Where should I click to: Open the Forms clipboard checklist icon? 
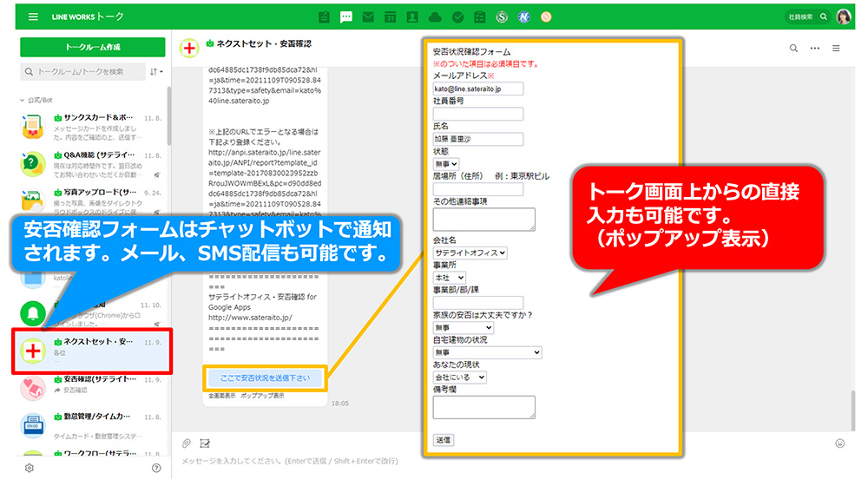[x=479, y=17]
